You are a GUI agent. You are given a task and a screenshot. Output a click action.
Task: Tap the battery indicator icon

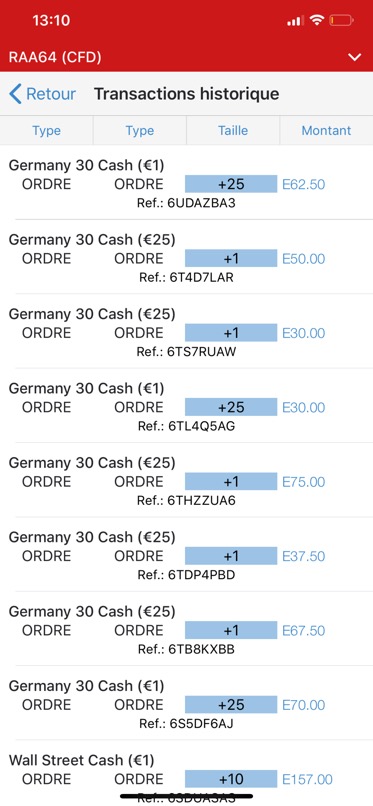(x=341, y=21)
